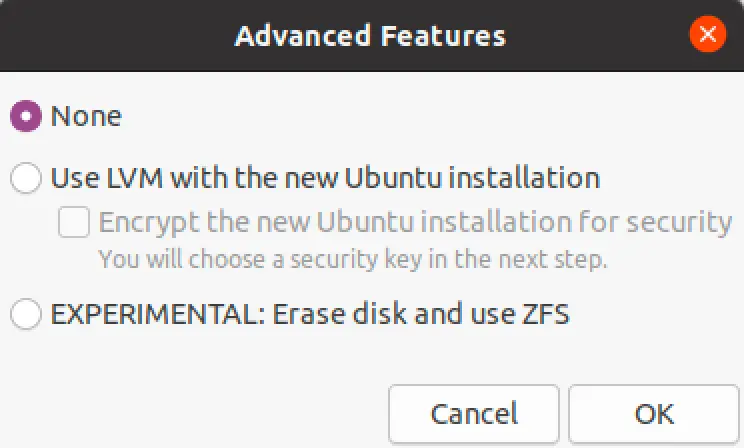Click the purple dot of the selected radio
Viewport: 744px width, 448px height.
pyautogui.click(x=26, y=116)
